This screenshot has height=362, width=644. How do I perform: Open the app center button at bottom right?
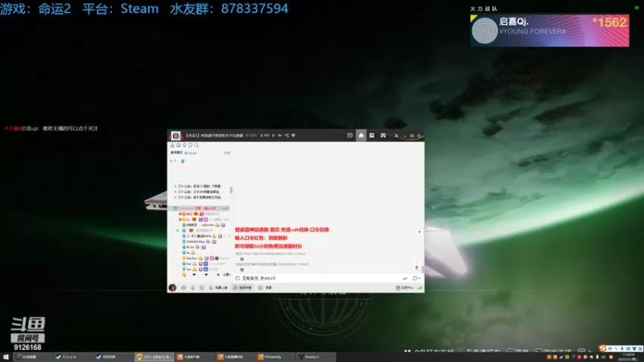(x=405, y=288)
